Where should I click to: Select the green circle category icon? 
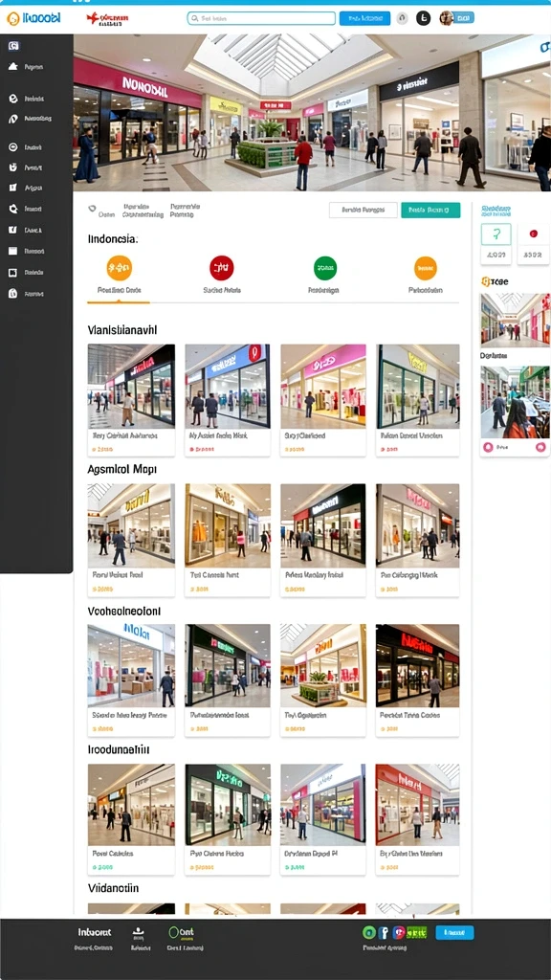(325, 268)
